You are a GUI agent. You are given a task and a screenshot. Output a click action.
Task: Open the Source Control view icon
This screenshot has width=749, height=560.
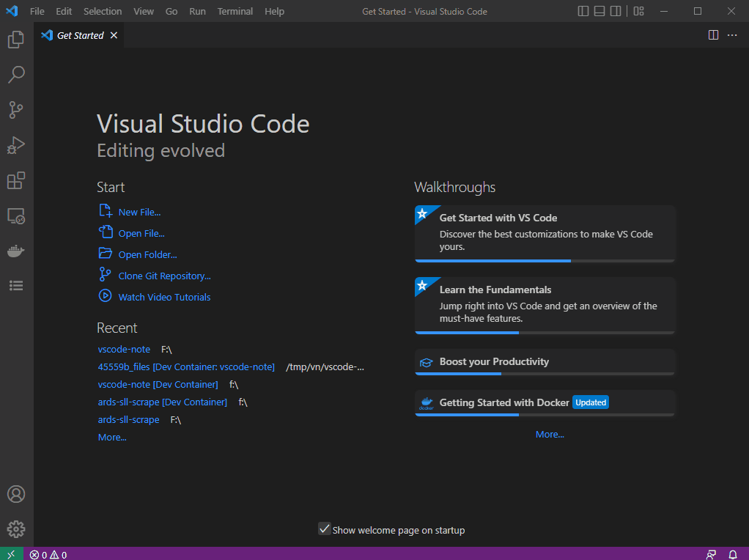pos(16,110)
